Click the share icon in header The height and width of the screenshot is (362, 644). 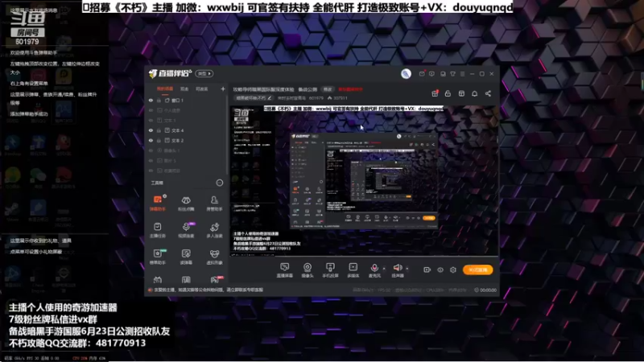(488, 93)
